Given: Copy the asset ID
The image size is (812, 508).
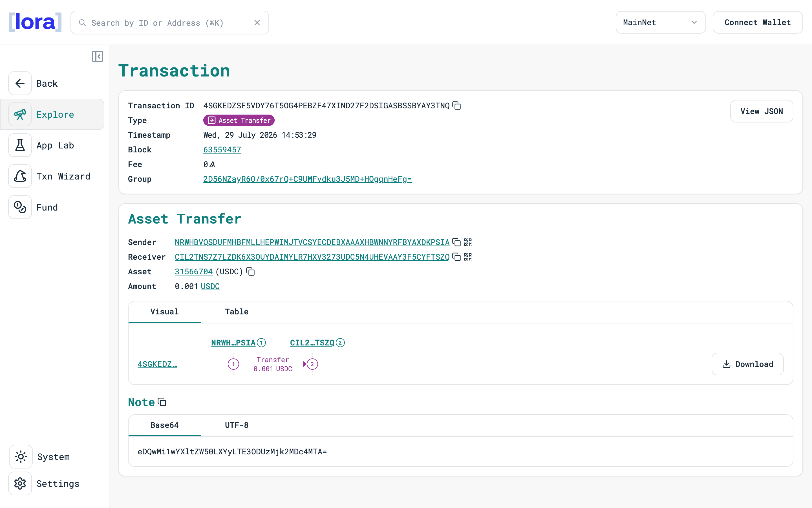Looking at the screenshot, I should [251, 271].
